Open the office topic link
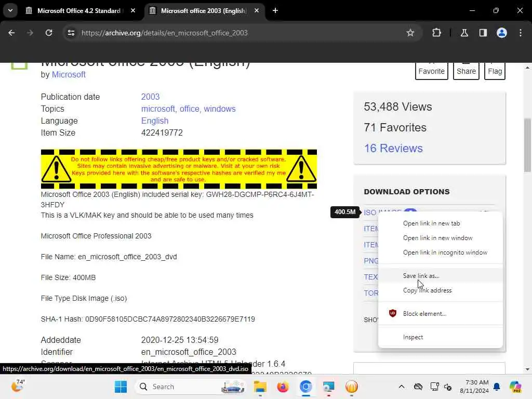Viewport: 532px width, 399px height. pos(190,109)
